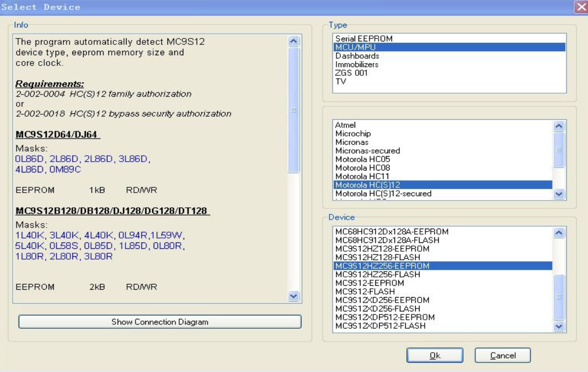Select MC68HC912Dx128A-FLASH device

(443, 240)
